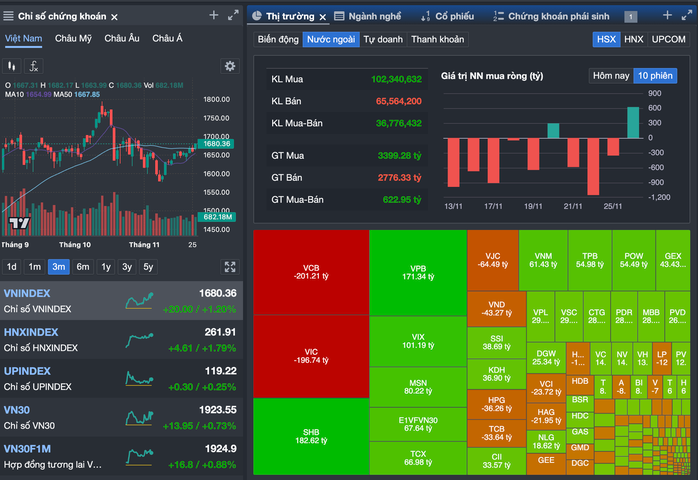Viewport: 698px width, 480px height.
Task: Open the Ngành nghề tab
Action: pyautogui.click(x=371, y=17)
